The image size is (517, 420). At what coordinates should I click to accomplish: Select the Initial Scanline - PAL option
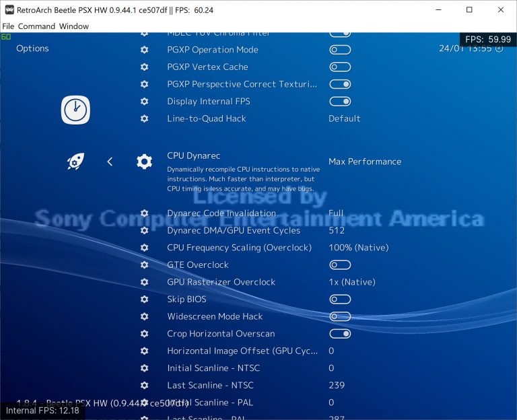coord(210,403)
